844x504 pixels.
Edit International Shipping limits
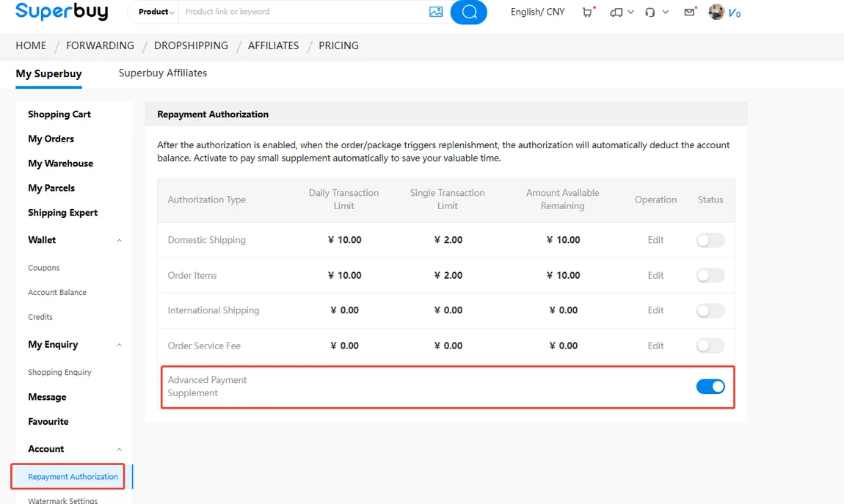[x=655, y=310]
